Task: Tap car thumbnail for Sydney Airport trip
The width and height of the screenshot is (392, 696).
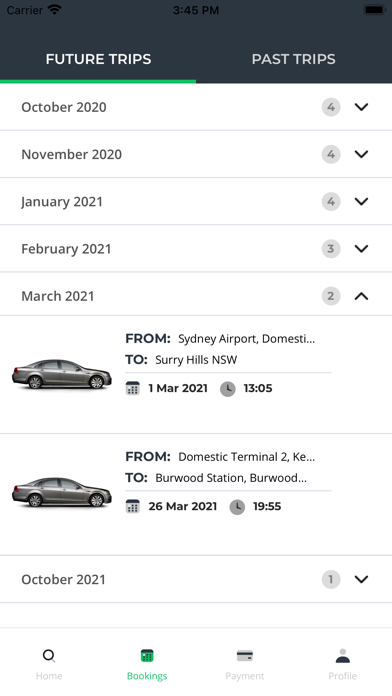Action: (x=62, y=374)
